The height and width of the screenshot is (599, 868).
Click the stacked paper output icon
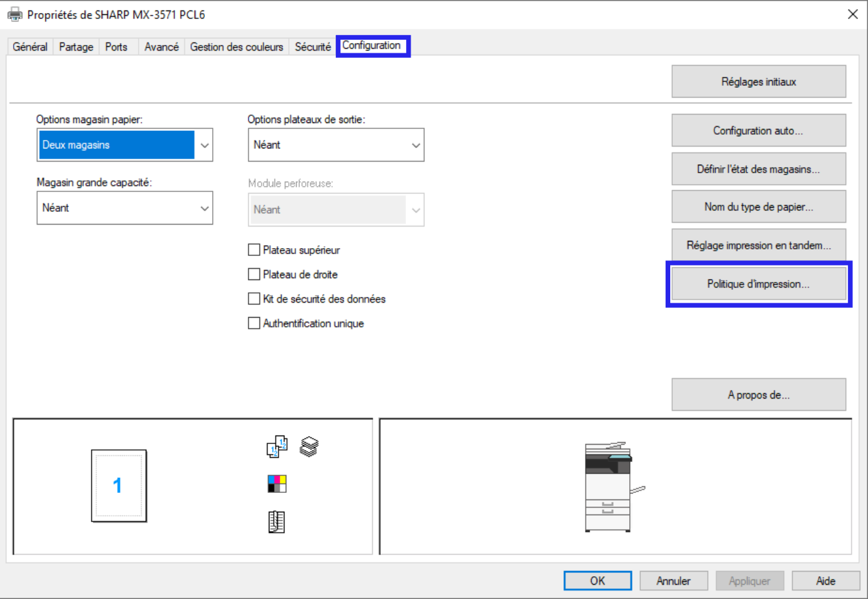309,446
